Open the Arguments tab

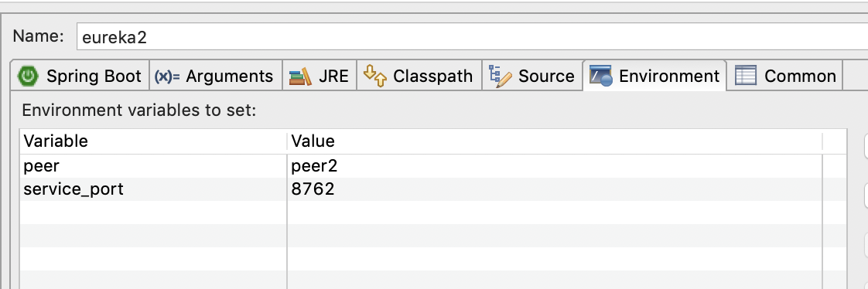click(216, 76)
